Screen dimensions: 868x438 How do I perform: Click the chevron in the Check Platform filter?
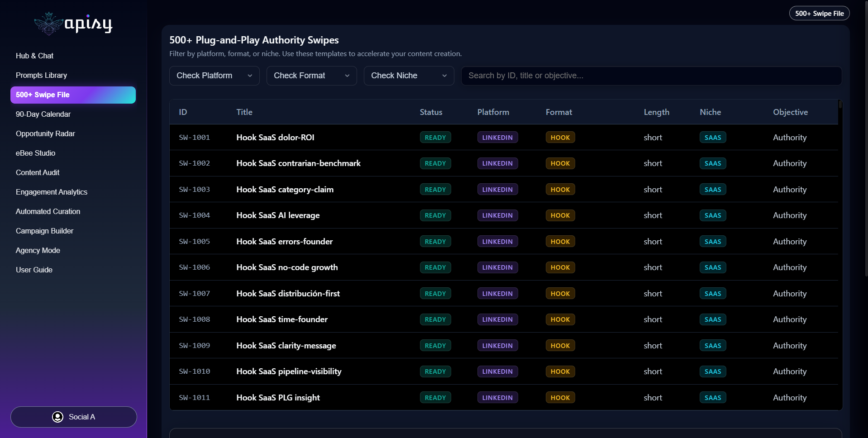tap(250, 76)
